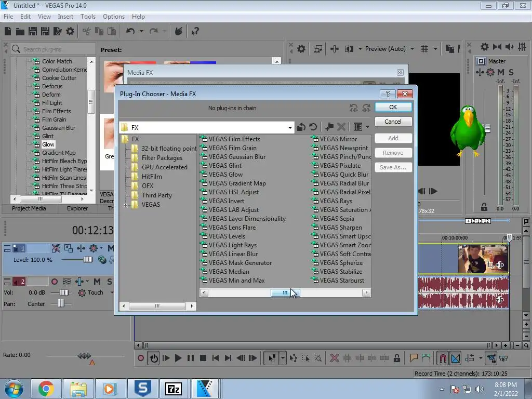Click the Play transport button
Image resolution: width=532 pixels, height=399 pixels.
(x=178, y=358)
